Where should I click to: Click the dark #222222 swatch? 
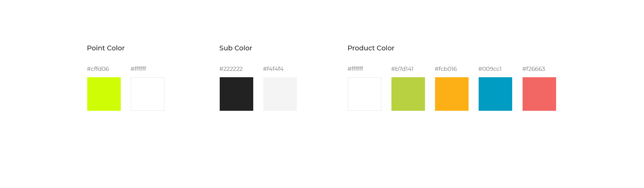[x=236, y=94]
